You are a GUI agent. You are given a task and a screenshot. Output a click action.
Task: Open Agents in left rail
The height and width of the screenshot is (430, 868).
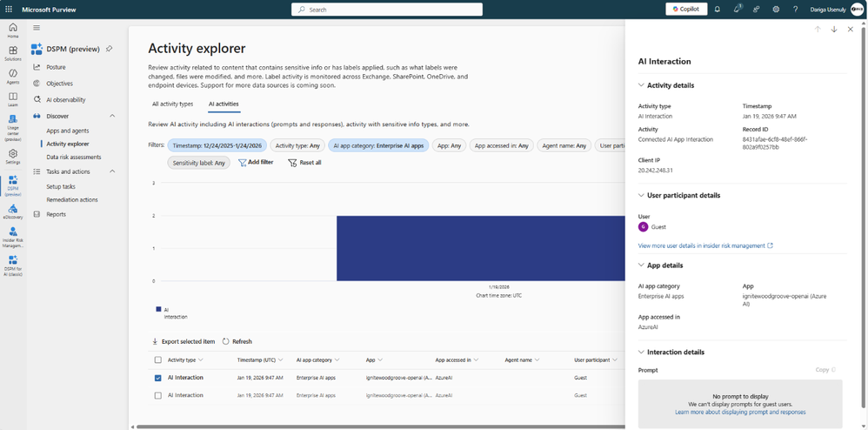13,77
